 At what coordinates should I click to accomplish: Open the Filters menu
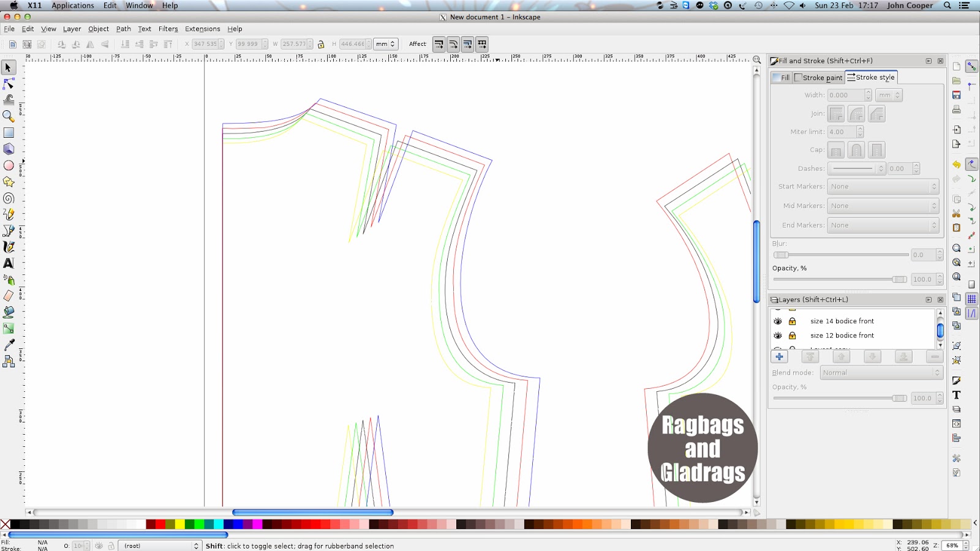pyautogui.click(x=168, y=29)
